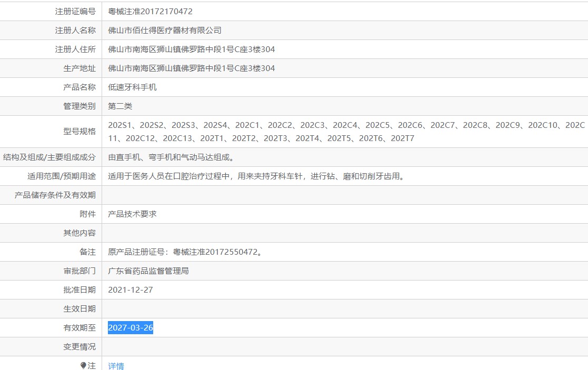Click the lightbulb icon next to 注
Image resolution: width=588 pixels, height=370 pixels.
coord(83,365)
